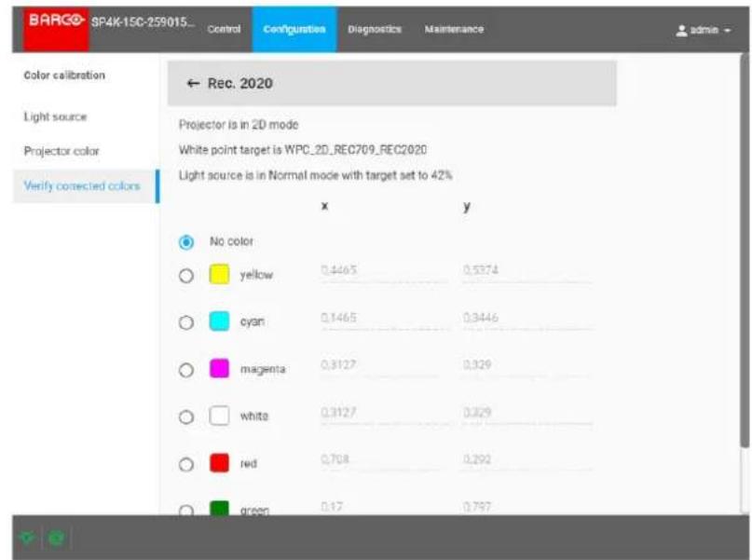Select the cyan radio button
This screenshot has height=560, width=752.
click(x=186, y=322)
